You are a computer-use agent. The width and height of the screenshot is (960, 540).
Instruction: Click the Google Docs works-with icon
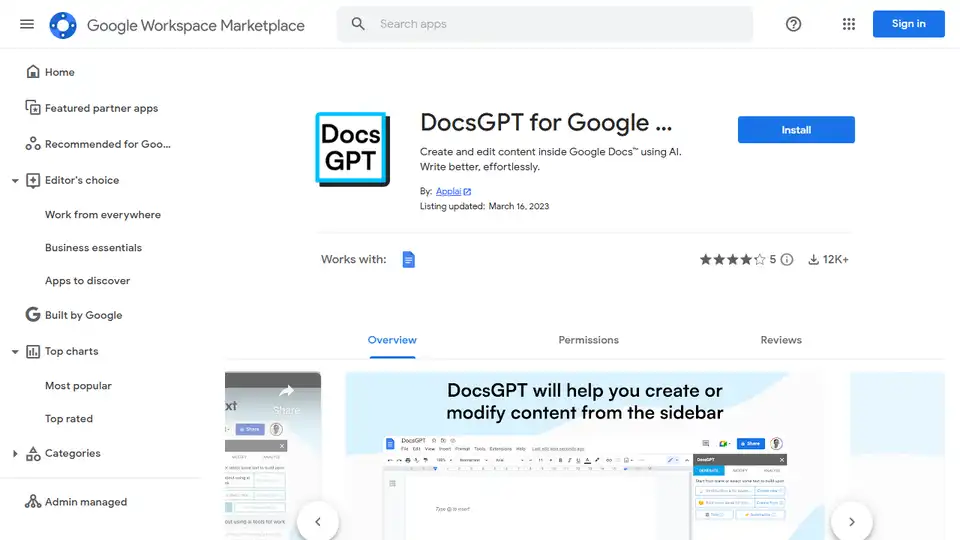point(408,260)
